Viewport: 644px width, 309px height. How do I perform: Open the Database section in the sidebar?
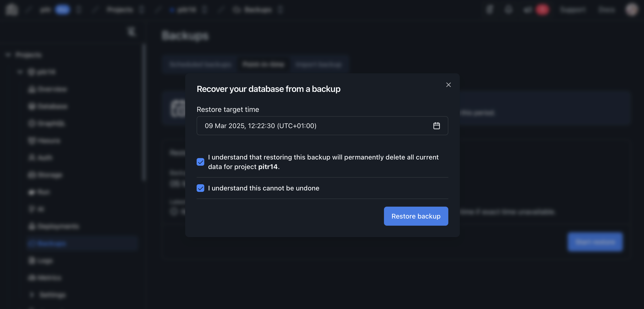pyautogui.click(x=52, y=106)
